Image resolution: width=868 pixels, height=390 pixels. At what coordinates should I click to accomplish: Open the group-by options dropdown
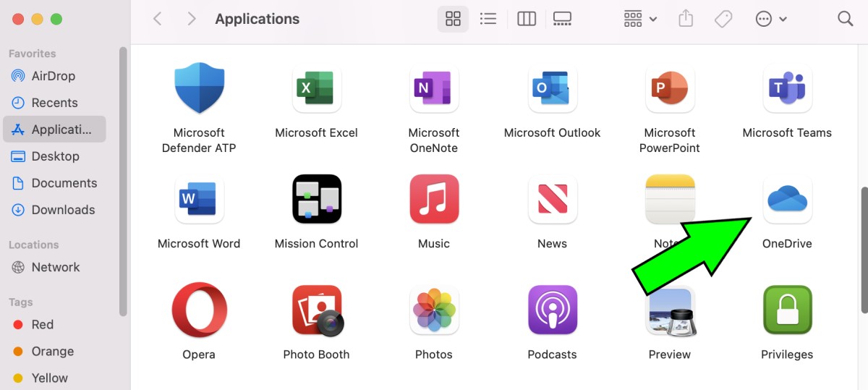640,19
